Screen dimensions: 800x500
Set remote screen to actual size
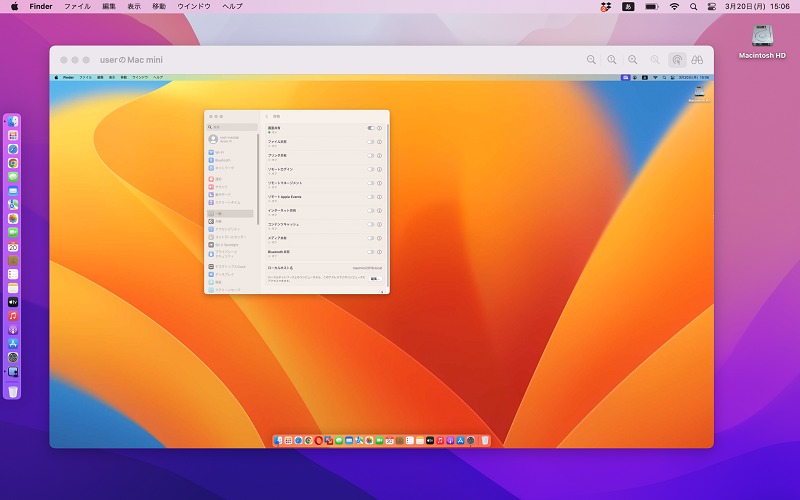pyautogui.click(x=612, y=60)
